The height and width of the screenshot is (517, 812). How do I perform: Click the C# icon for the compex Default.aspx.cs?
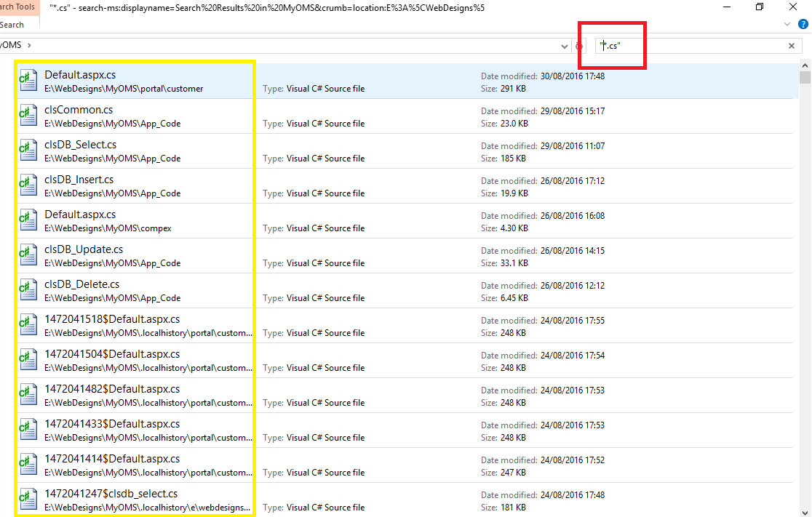pos(28,220)
